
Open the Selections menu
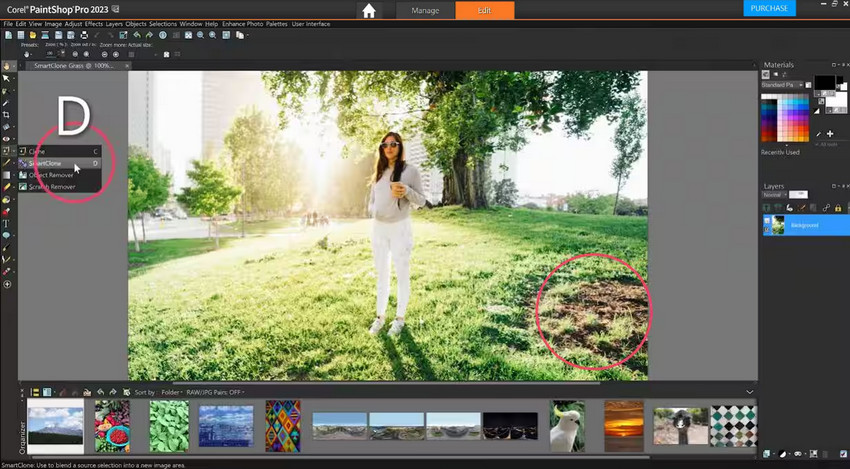(x=163, y=24)
